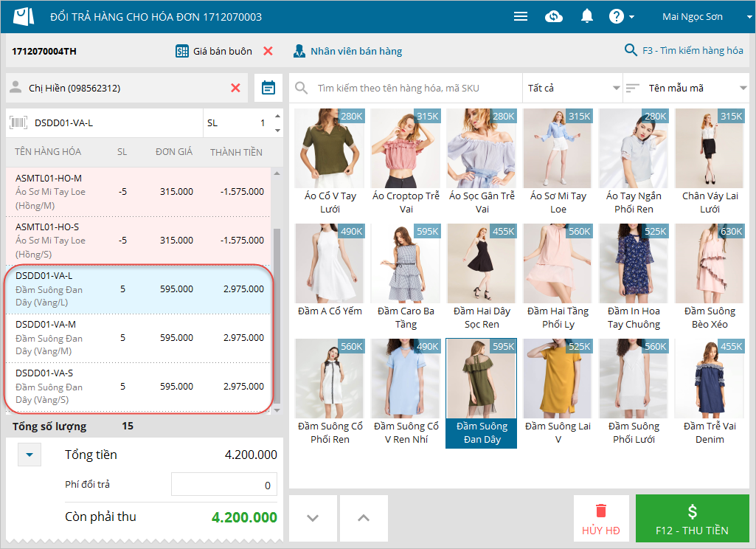Select product Áo Croptop Trễ Vai
This screenshot has width=756, height=549.
406,162
